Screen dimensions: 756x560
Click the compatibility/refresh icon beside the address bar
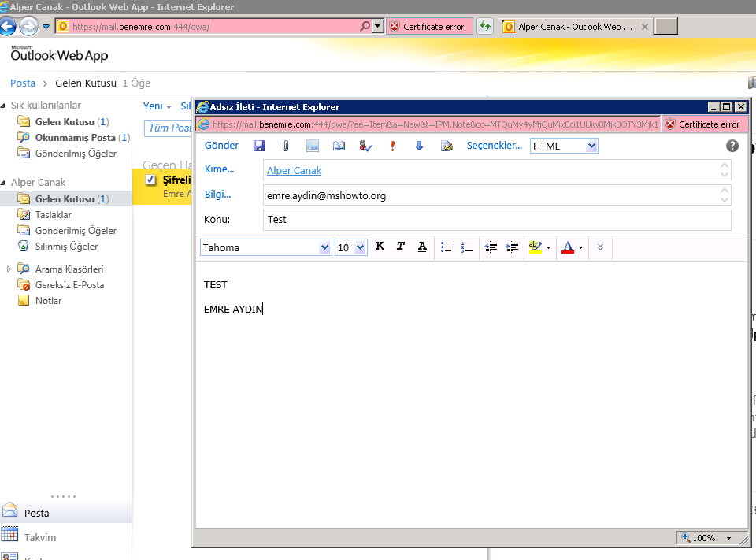pos(485,26)
